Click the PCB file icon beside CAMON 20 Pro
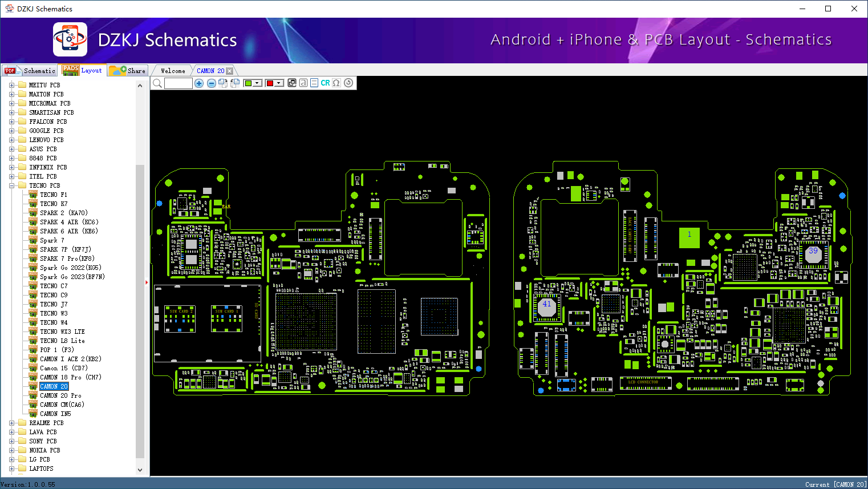868x489 pixels. click(33, 395)
